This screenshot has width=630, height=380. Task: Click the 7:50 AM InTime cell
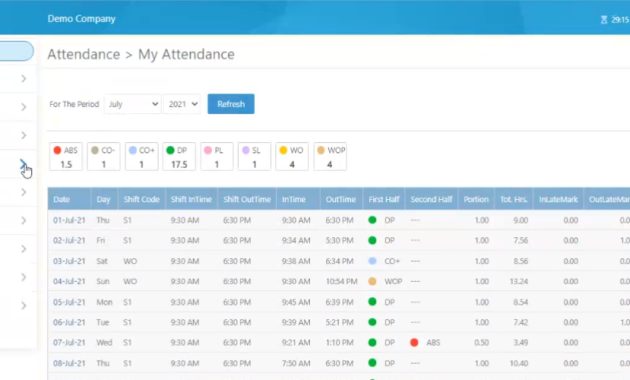click(296, 363)
